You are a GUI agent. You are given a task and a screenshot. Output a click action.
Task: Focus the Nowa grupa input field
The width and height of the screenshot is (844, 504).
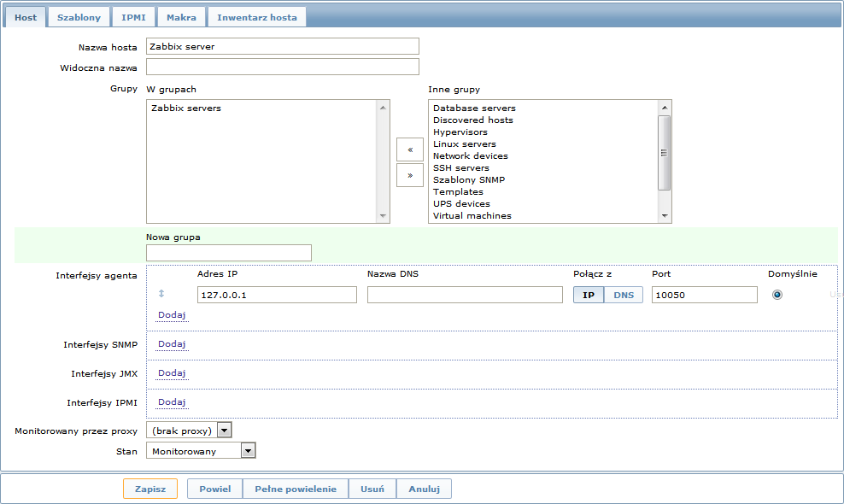click(x=229, y=253)
